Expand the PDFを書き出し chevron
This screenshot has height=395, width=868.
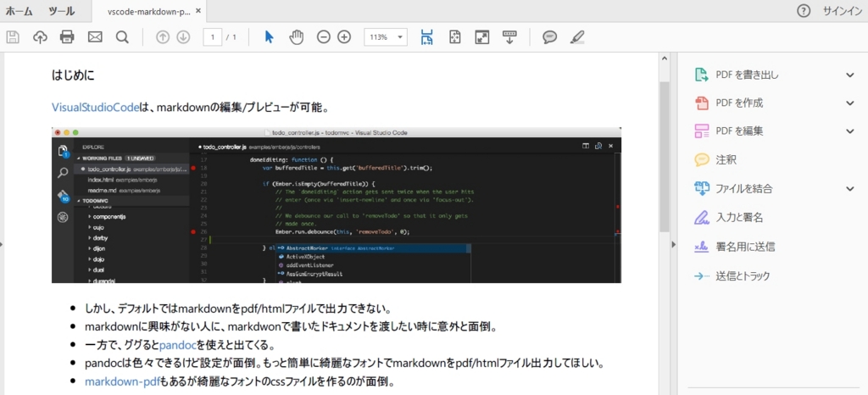coord(849,75)
